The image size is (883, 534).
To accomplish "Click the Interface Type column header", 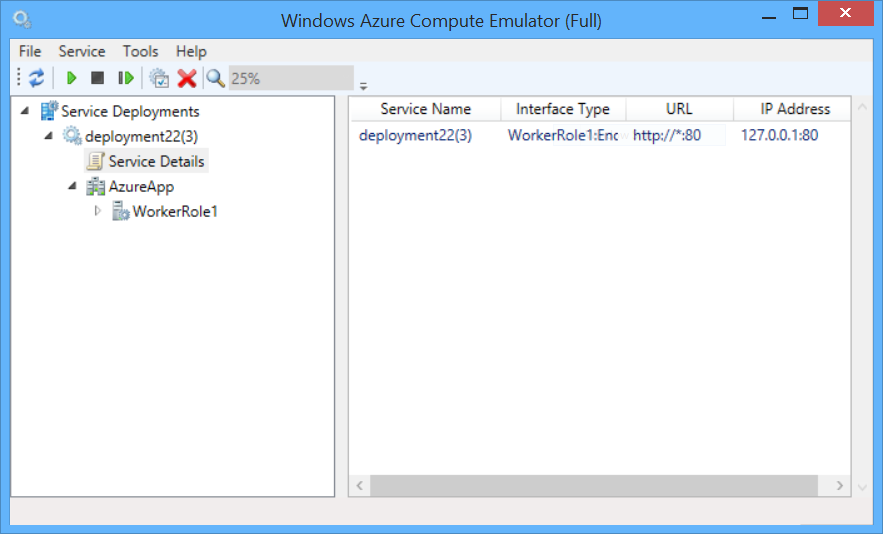I will pos(562,109).
